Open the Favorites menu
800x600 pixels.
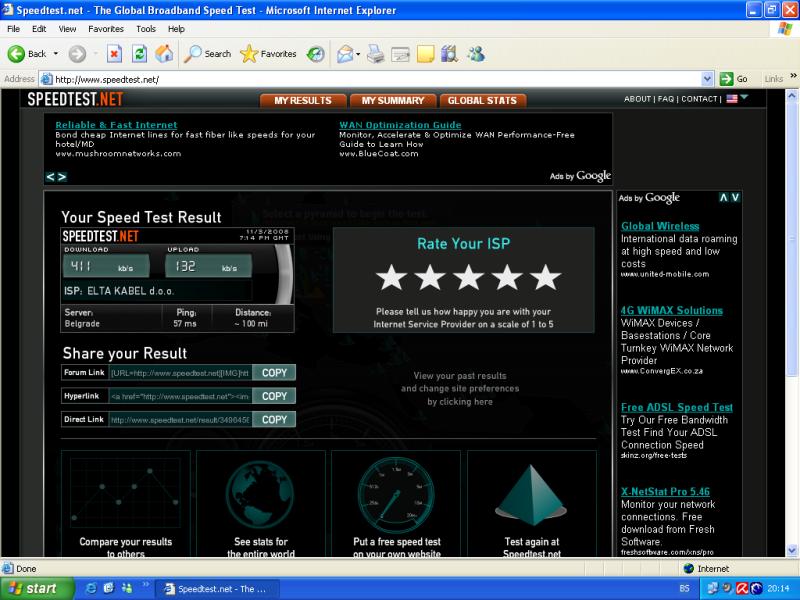(x=106, y=29)
